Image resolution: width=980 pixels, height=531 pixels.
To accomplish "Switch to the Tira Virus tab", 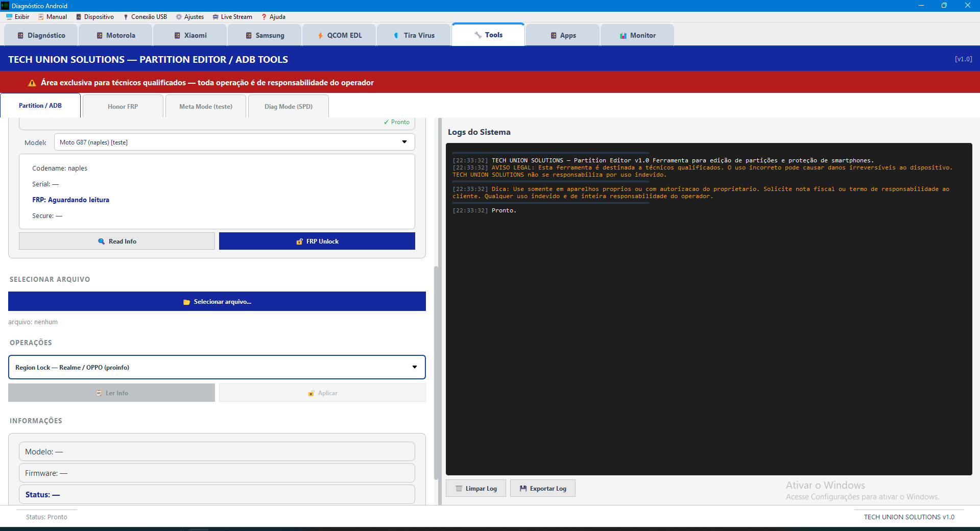I will click(x=414, y=35).
